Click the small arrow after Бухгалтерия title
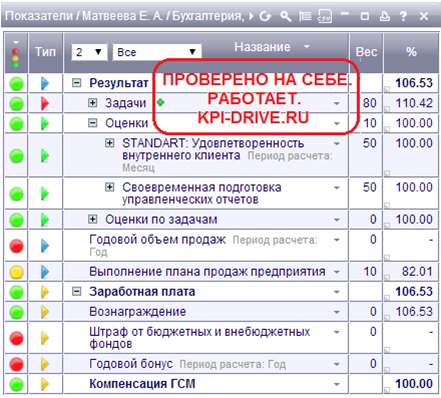441x398 pixels. [x=251, y=16]
